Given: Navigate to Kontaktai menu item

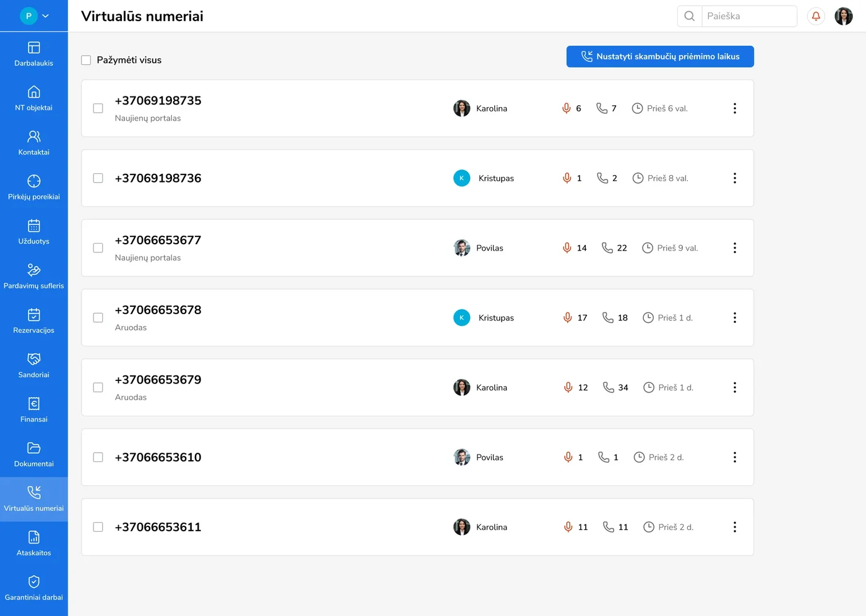Looking at the screenshot, I should (34, 143).
